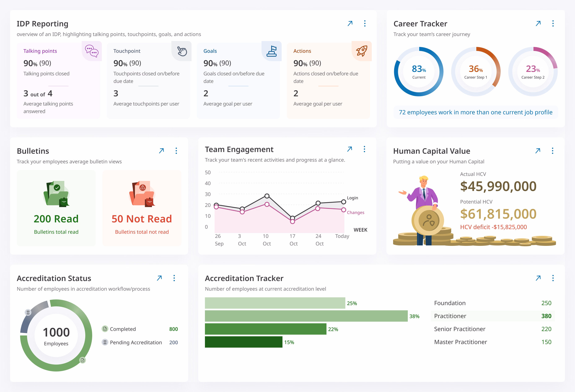Image resolution: width=575 pixels, height=392 pixels.
Task: Click the Completed legend document icon
Action: (105, 329)
